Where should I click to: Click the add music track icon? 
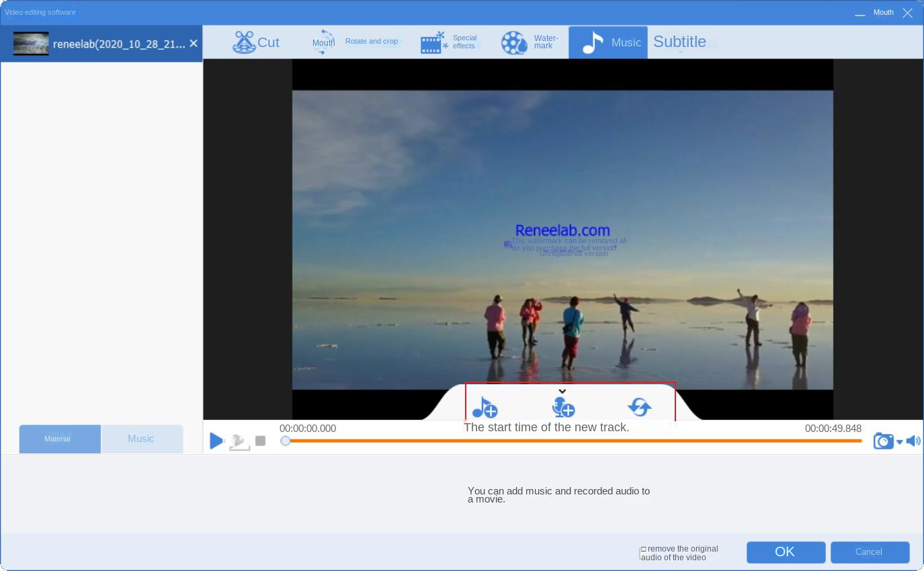point(484,407)
